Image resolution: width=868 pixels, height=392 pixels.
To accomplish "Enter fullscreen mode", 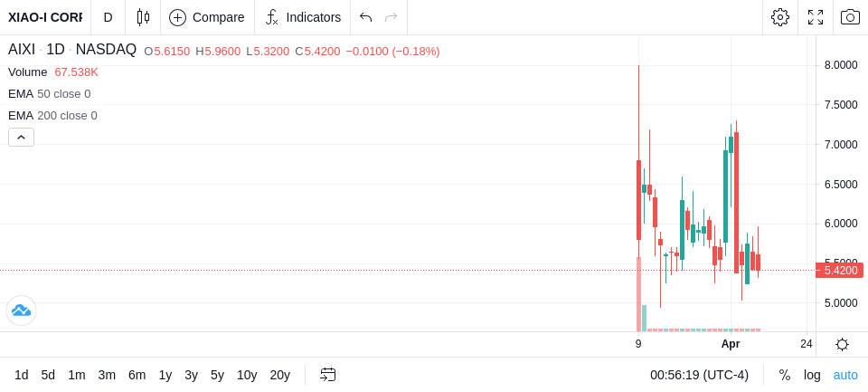I will click(816, 17).
